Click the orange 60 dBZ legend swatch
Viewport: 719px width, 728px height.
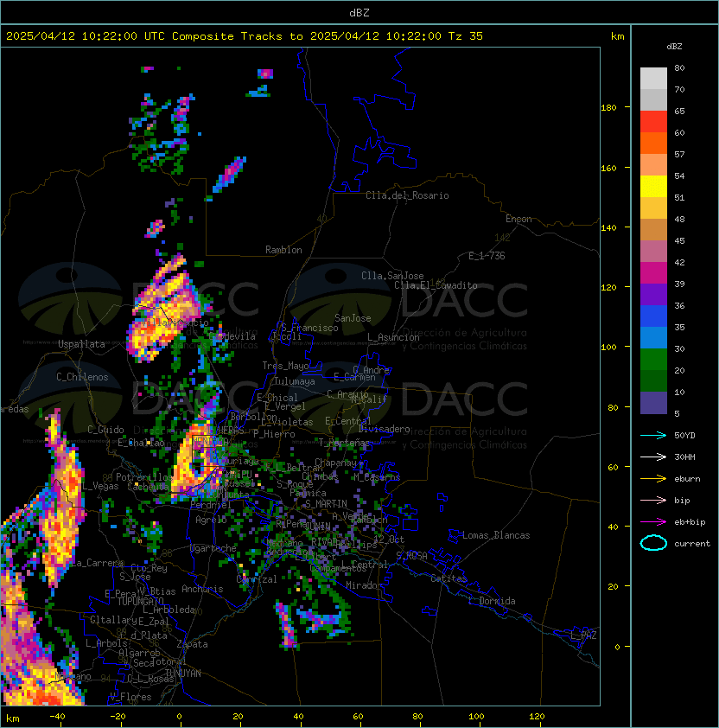pos(653,143)
